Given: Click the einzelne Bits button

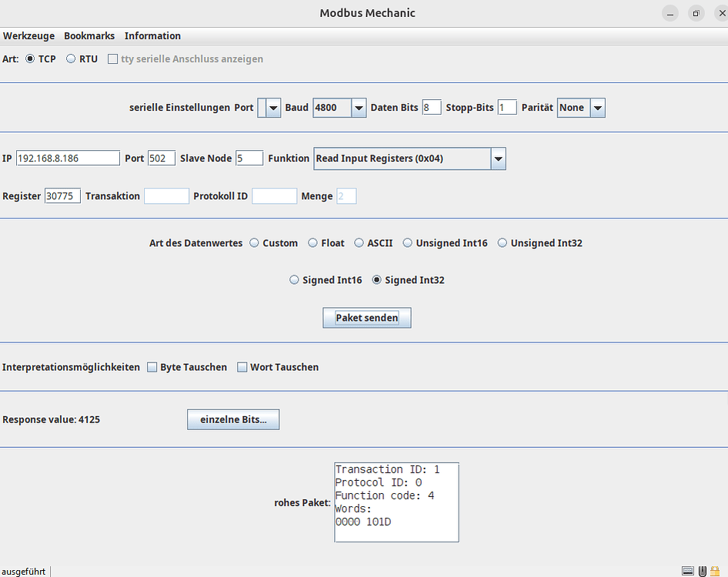Looking at the screenshot, I should tap(233, 419).
